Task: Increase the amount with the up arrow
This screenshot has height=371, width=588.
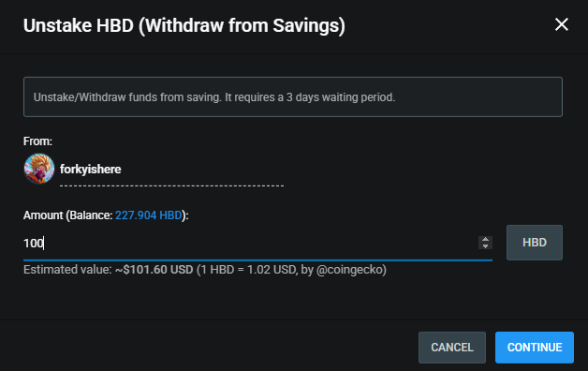Action: click(x=485, y=239)
